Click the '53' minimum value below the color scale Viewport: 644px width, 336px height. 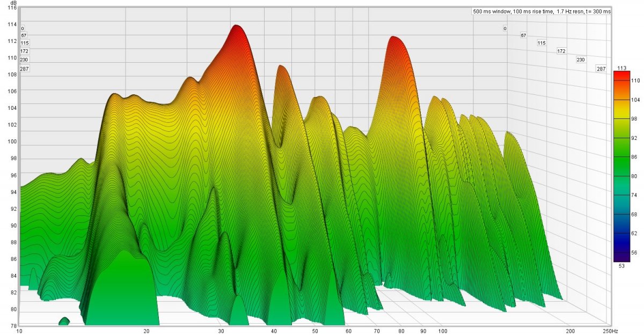coord(621,265)
